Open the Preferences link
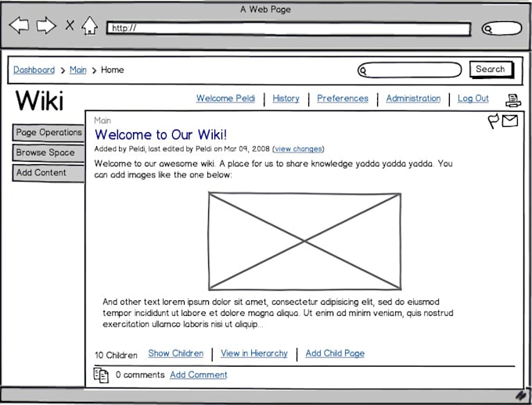532x405 pixels. pyautogui.click(x=343, y=99)
